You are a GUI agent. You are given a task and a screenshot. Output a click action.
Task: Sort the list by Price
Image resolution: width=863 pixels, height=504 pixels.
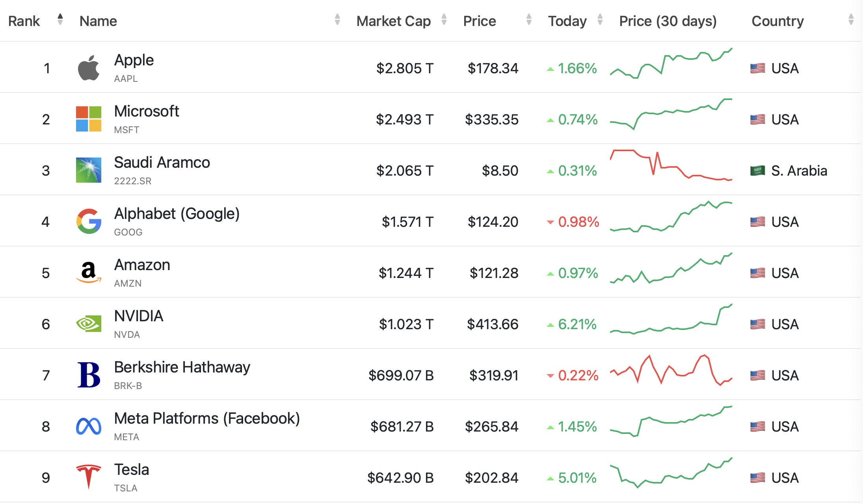529,20
